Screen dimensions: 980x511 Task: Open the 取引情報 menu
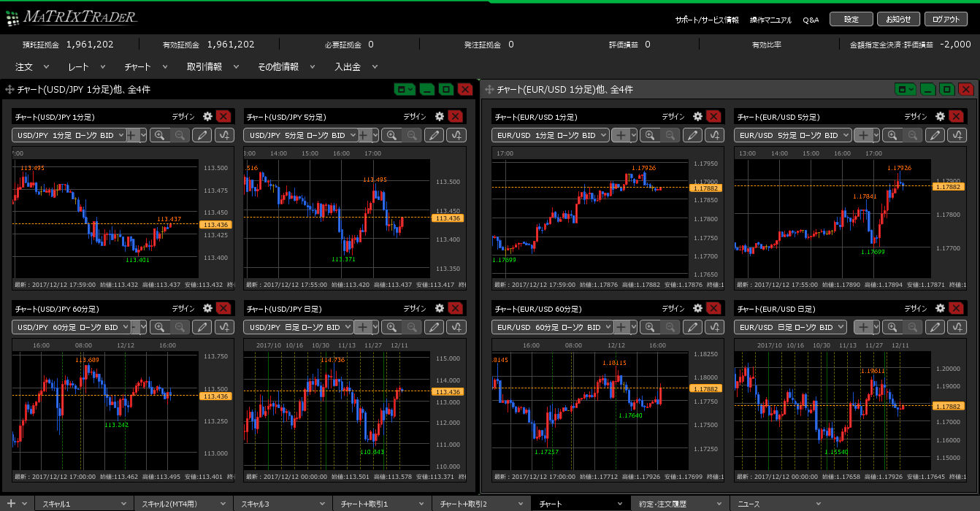[x=212, y=66]
